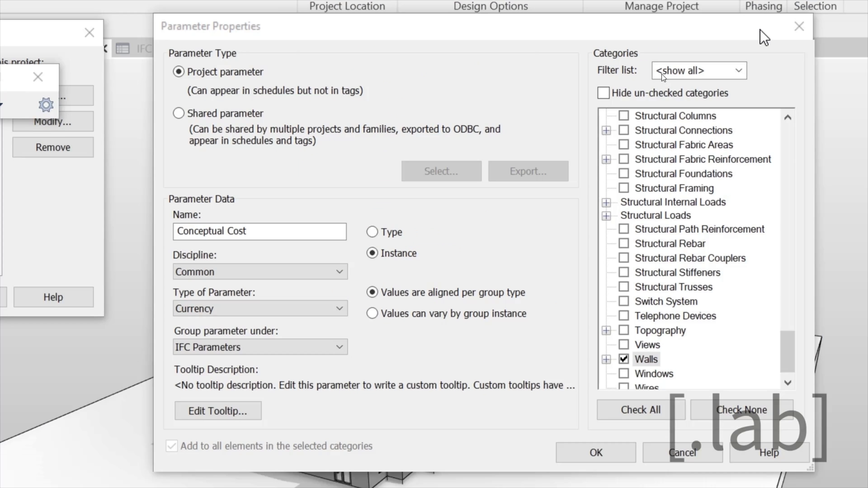868x488 pixels.
Task: Click the Edit Tooltip button
Action: tap(218, 411)
